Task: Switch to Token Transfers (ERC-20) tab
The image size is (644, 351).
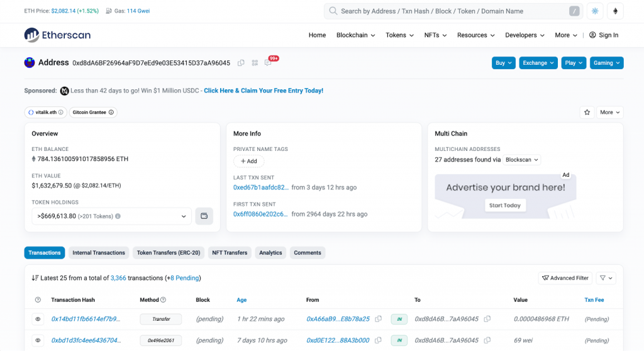Action: [169, 253]
